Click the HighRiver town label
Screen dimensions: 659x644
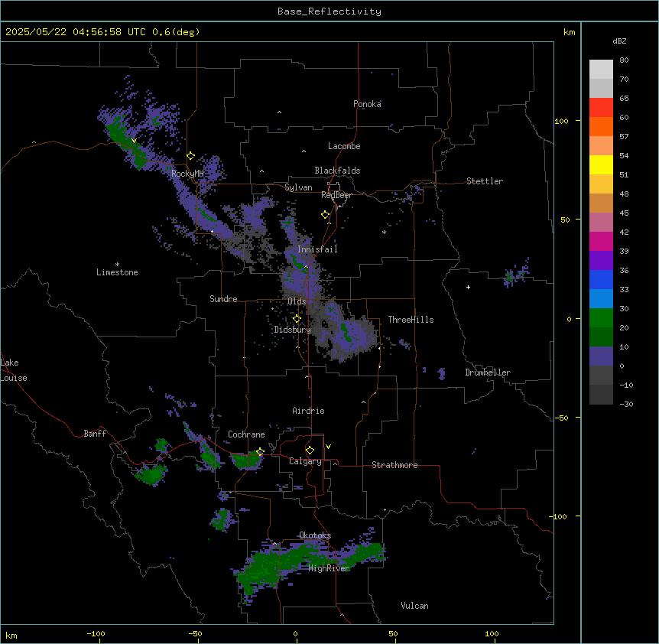tap(329, 568)
